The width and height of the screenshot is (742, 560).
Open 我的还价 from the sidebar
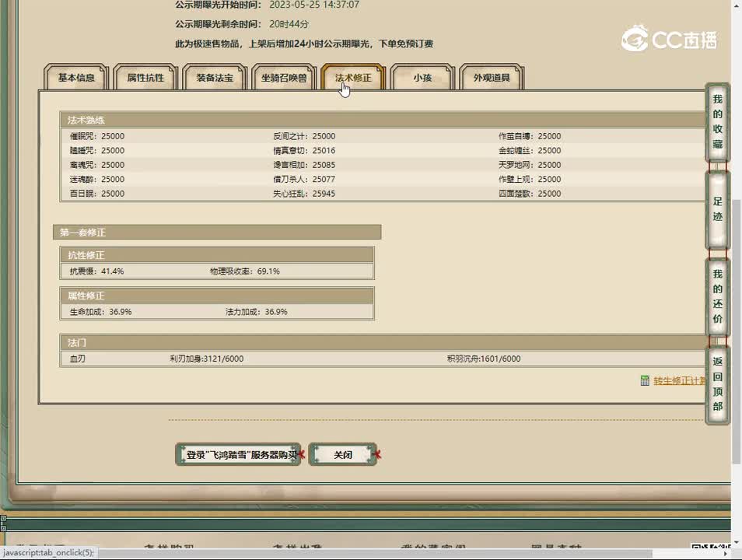click(x=717, y=296)
